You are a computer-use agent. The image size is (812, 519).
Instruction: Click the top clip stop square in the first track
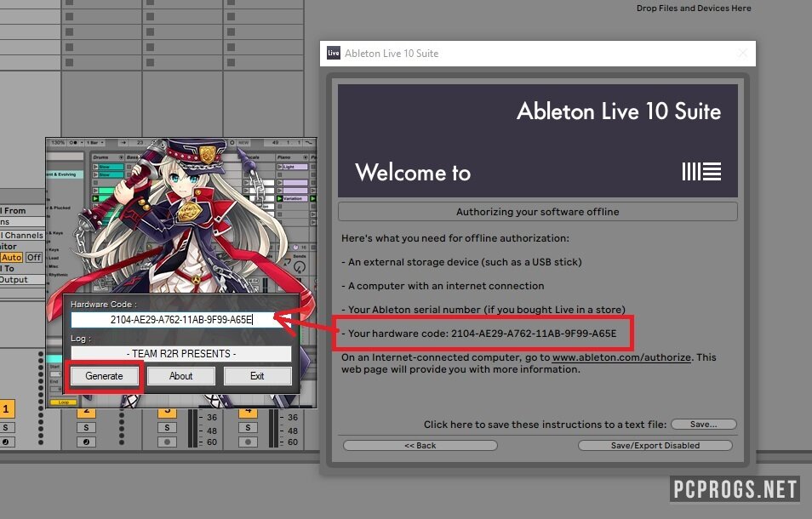69,4
